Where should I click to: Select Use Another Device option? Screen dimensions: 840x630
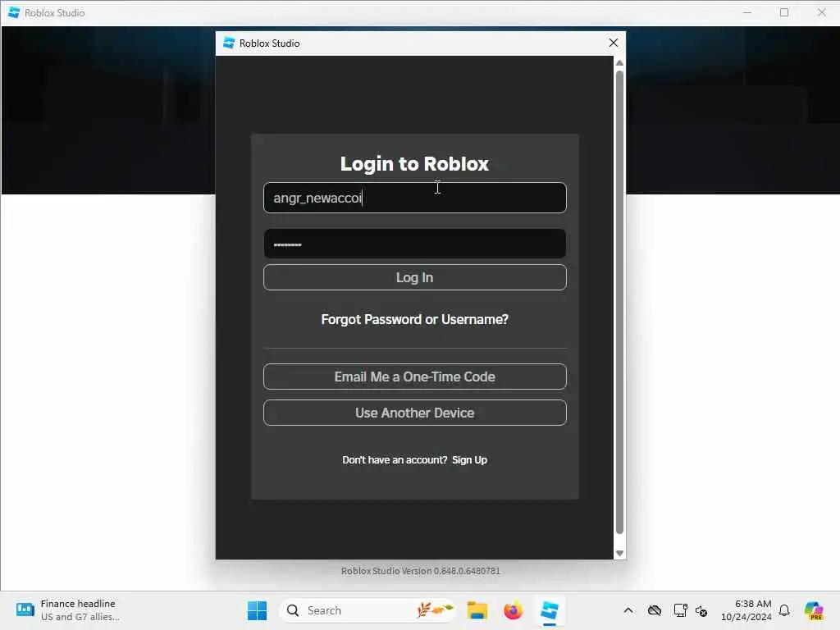point(414,413)
